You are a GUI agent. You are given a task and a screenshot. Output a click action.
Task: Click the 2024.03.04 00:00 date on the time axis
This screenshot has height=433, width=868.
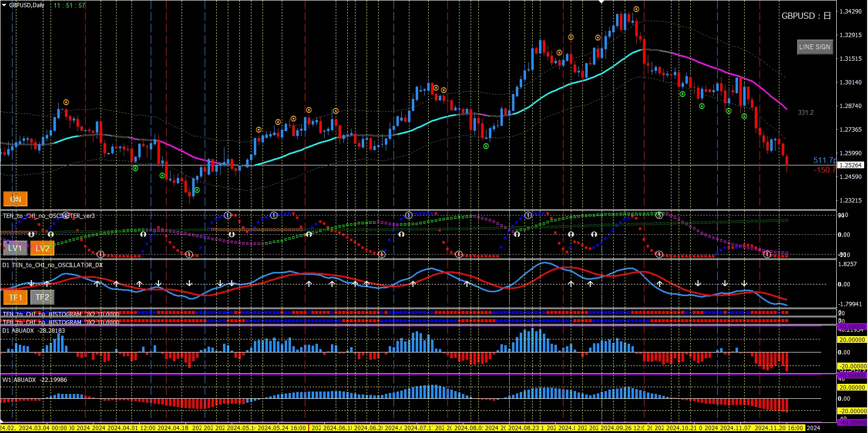[43, 428]
